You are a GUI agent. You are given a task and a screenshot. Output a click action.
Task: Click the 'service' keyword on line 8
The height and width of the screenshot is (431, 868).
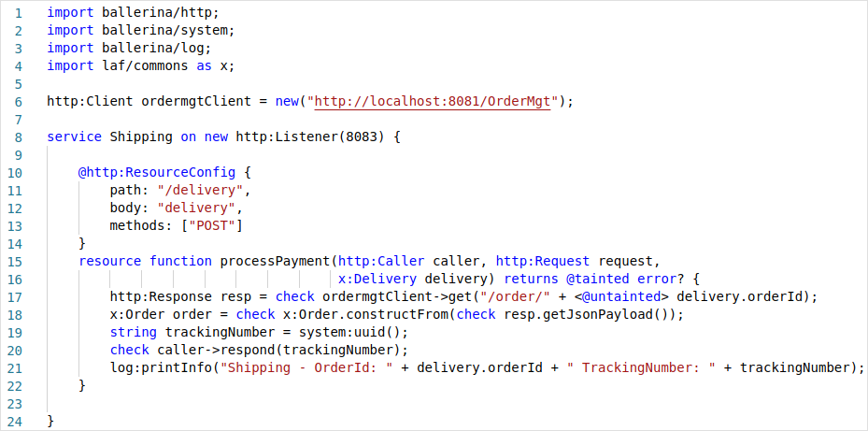pyautogui.click(x=74, y=136)
